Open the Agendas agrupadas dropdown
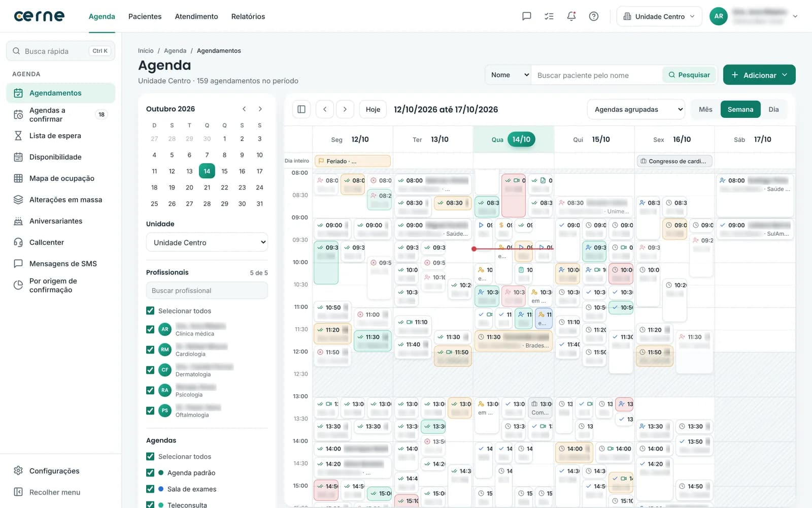The height and width of the screenshot is (508, 812). click(x=636, y=109)
